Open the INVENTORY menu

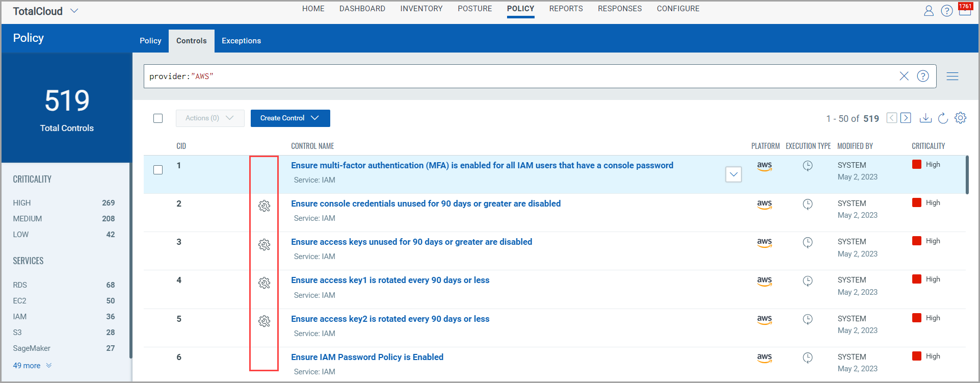[x=421, y=9]
